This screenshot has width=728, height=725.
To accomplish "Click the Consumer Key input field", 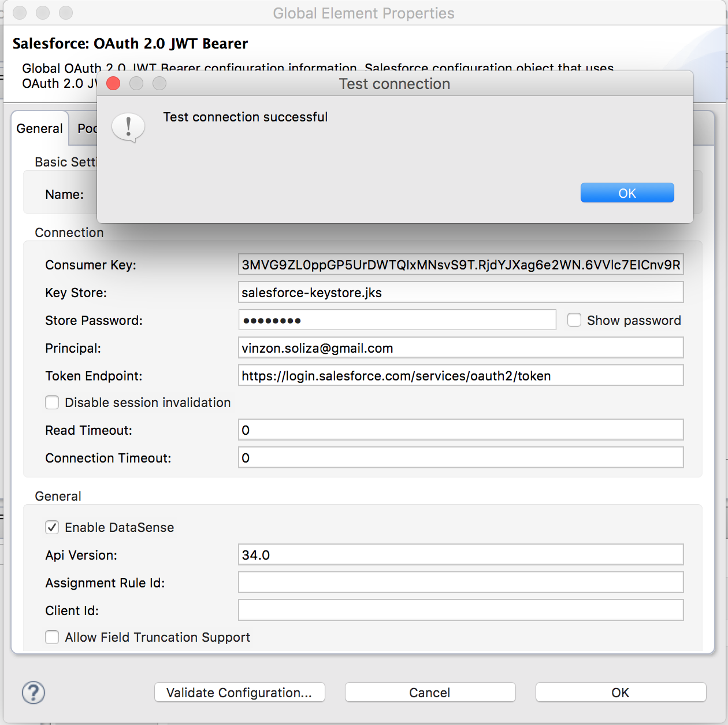I will click(460, 265).
